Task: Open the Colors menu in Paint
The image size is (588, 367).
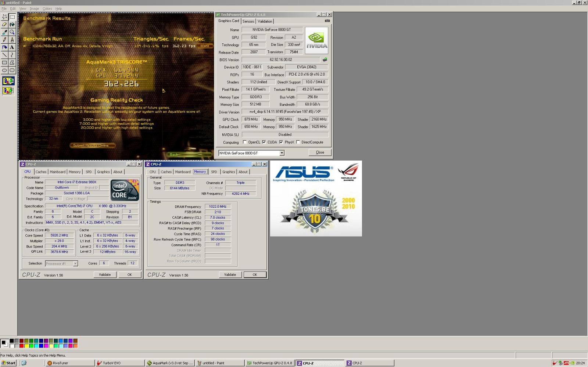Action: click(x=47, y=8)
